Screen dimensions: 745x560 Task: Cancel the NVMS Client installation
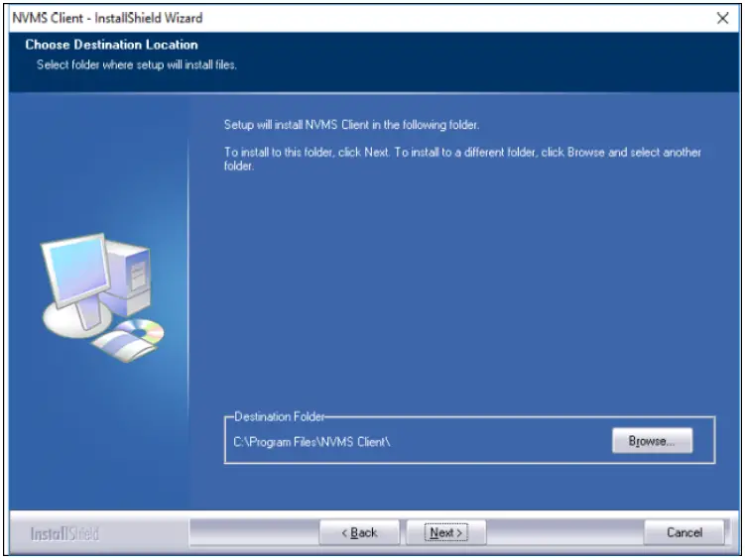tap(684, 532)
